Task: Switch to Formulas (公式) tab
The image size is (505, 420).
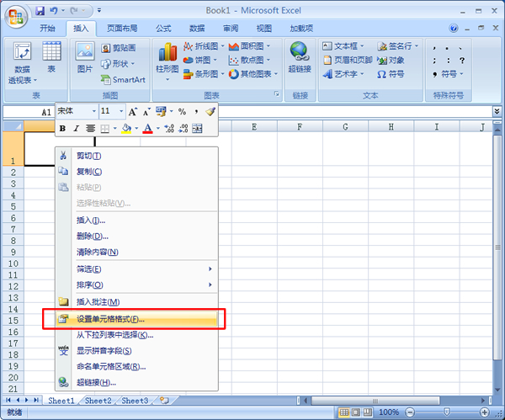Action: [x=163, y=29]
